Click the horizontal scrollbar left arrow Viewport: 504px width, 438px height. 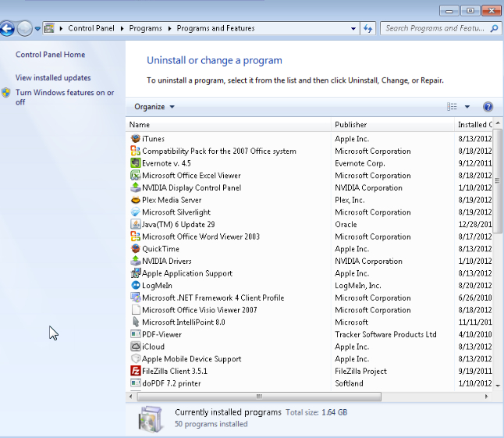[x=130, y=397]
